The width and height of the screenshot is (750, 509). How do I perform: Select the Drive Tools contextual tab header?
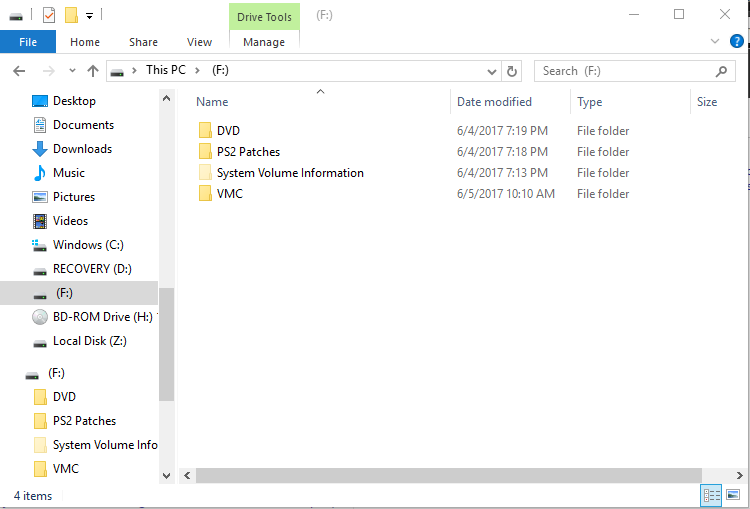click(x=264, y=17)
